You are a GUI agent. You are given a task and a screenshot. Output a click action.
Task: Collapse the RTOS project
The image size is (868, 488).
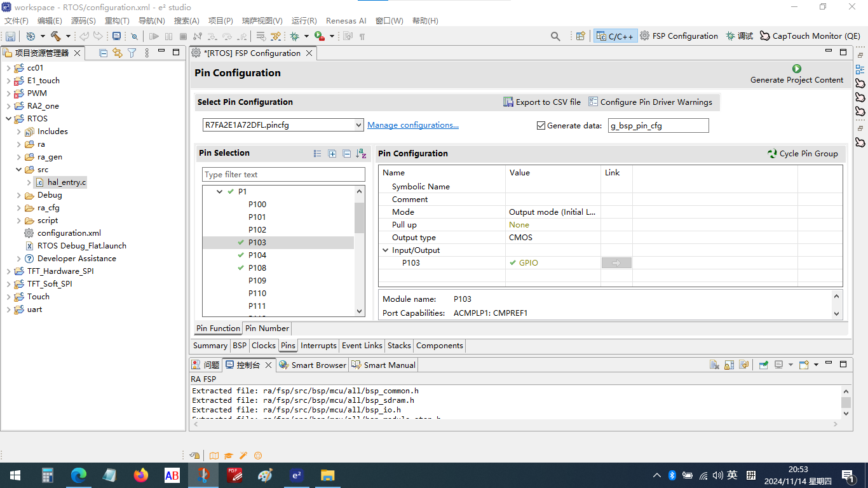[x=8, y=119]
